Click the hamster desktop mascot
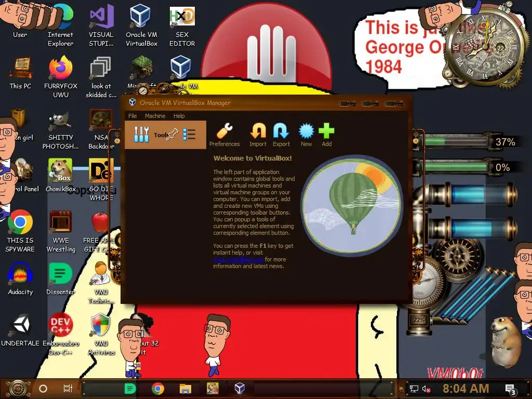The image size is (532, 399). coord(507,341)
